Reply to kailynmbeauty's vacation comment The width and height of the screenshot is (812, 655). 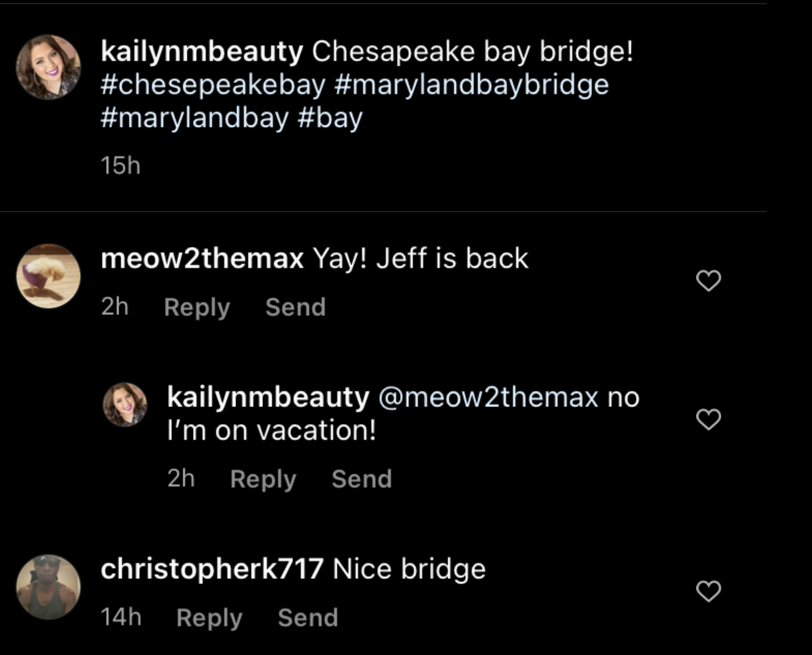[x=263, y=479]
